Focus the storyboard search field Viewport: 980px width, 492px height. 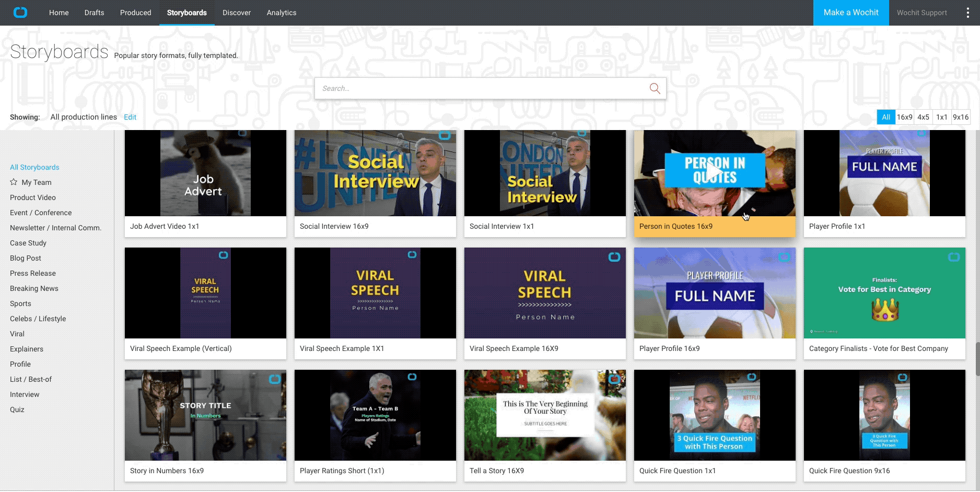pos(490,88)
